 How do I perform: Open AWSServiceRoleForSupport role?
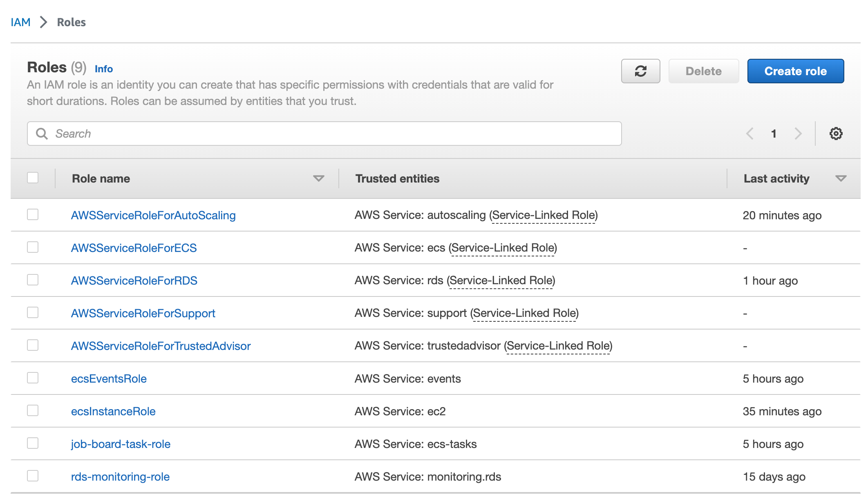point(143,313)
